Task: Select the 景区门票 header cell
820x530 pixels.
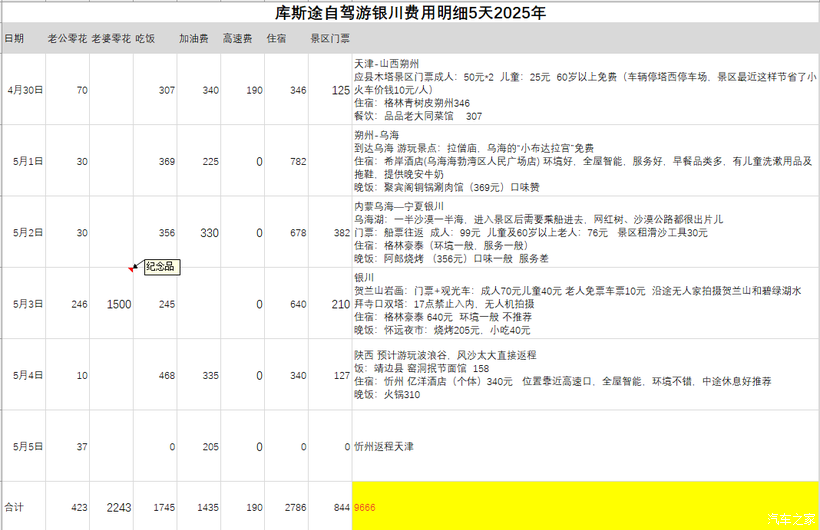Action: coord(330,38)
